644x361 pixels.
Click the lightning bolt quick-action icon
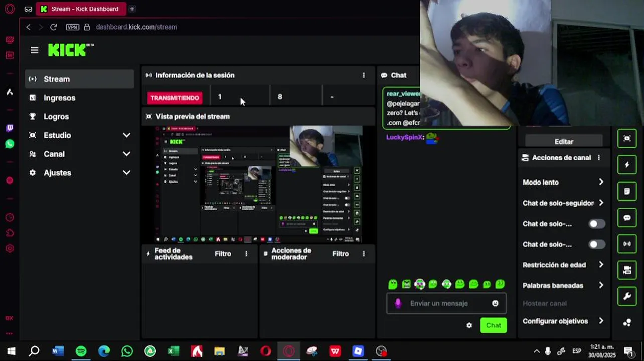click(627, 165)
